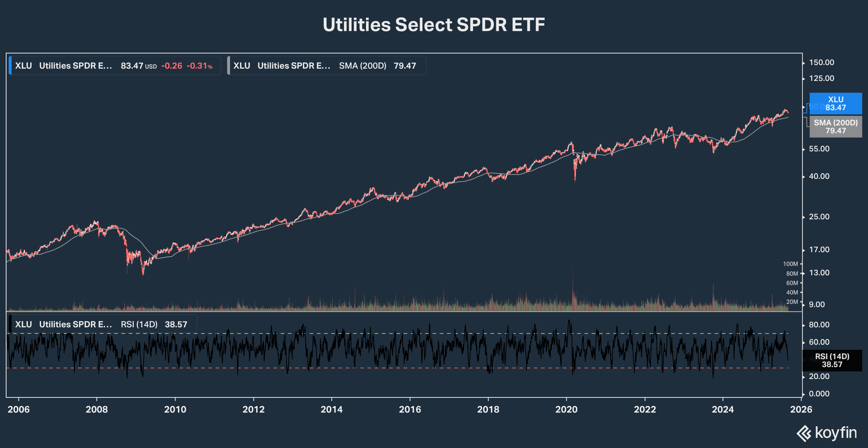Screen dimensions: 868x448
Task: Click the koyfin wordmark text
Action: pos(836,432)
